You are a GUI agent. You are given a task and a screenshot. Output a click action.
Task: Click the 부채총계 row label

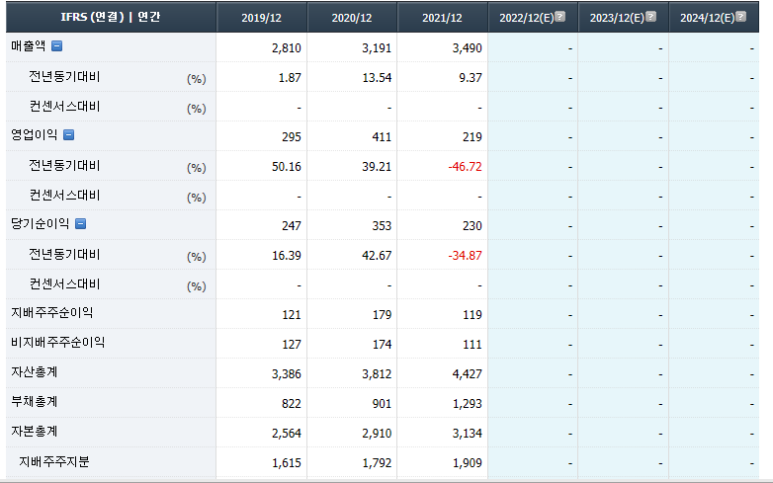[x=35, y=401]
